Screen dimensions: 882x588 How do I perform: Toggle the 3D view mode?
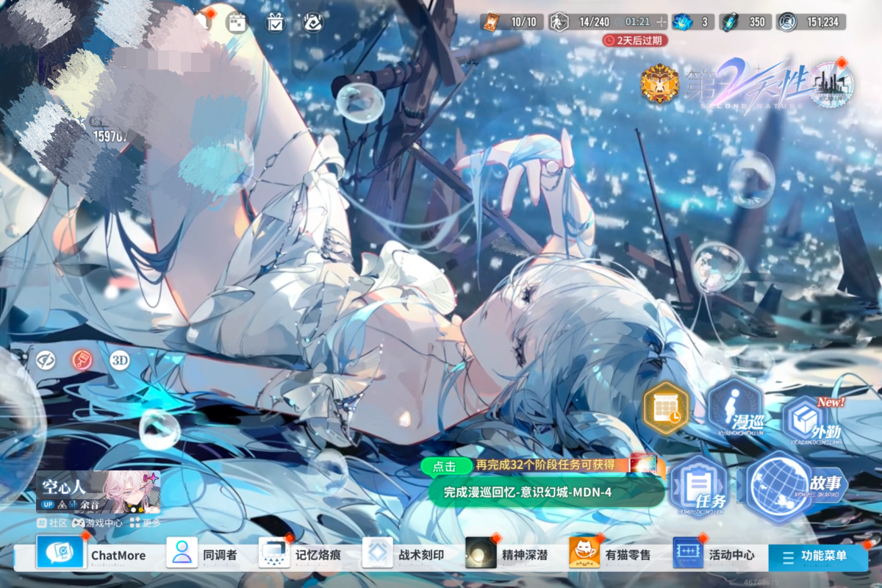(119, 360)
